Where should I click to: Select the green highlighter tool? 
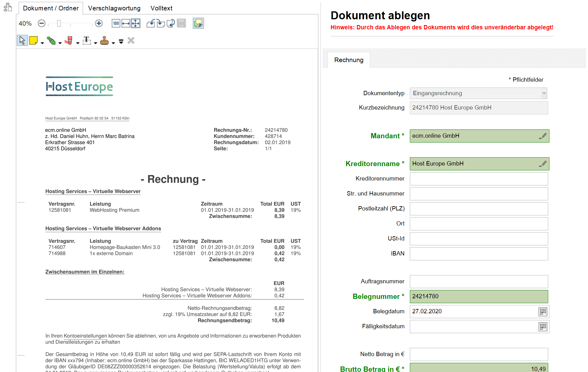pos(51,40)
